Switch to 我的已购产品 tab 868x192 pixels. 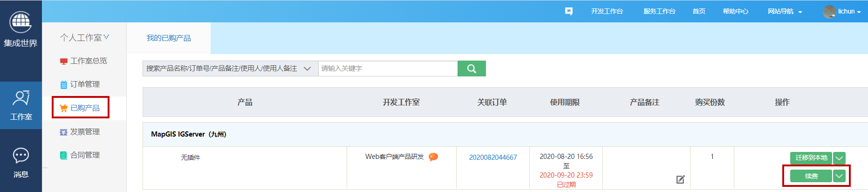pyautogui.click(x=169, y=38)
